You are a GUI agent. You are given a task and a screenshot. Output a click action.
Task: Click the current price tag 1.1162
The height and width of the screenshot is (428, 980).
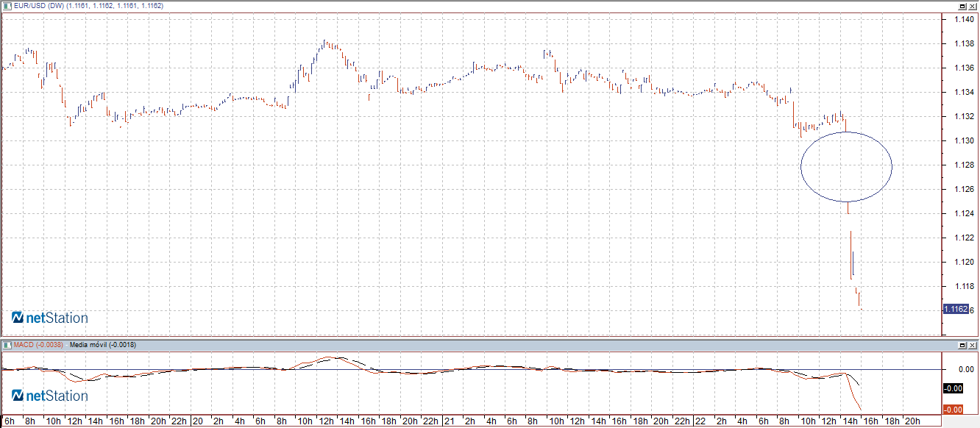pos(955,310)
